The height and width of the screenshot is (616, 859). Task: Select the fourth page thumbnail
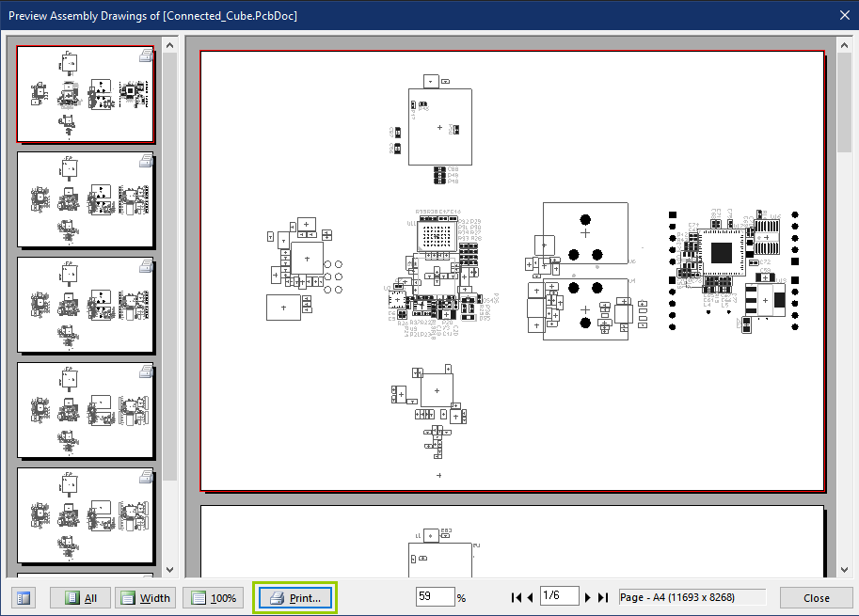pos(86,410)
